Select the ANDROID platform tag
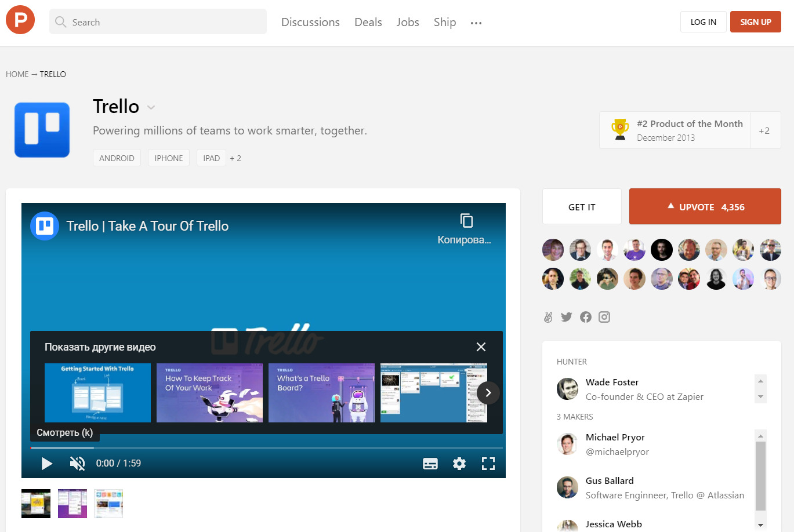Screen dimensions: 794x532 click(x=117, y=158)
